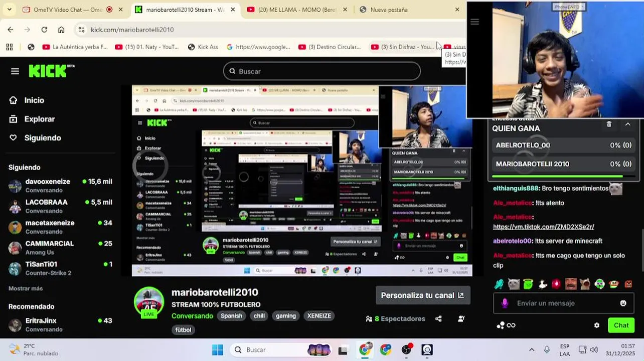Screen dimensions: 644x361
Task: Open followed channel TiSanTi01
Action: point(60,268)
